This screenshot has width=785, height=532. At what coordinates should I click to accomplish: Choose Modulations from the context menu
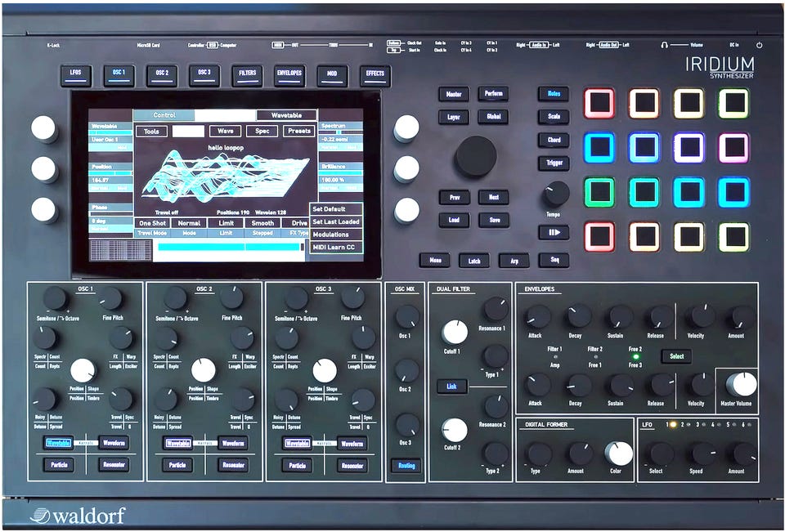pyautogui.click(x=336, y=235)
